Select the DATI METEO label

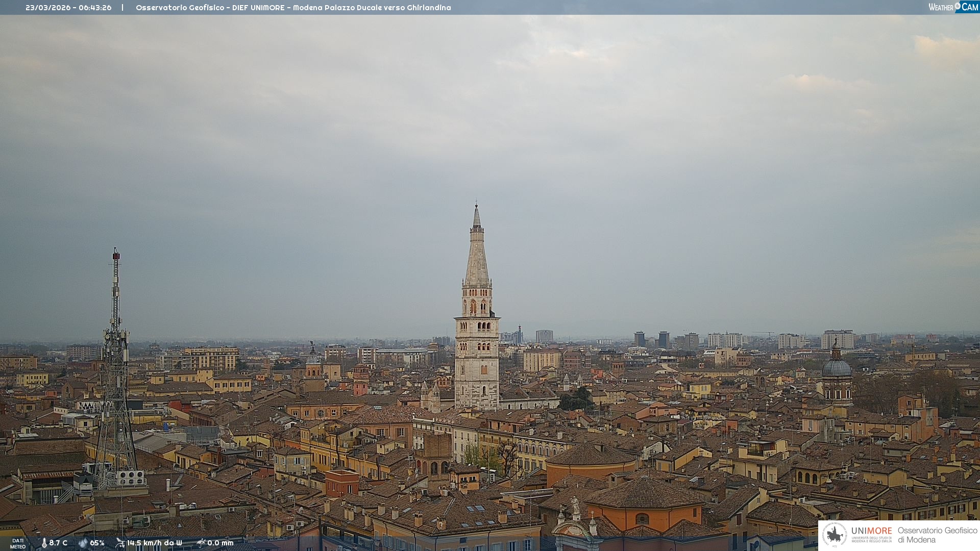click(18, 543)
